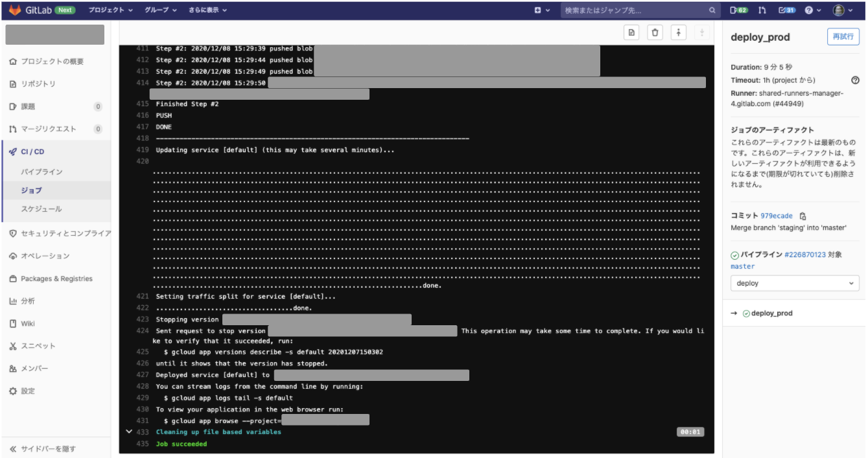Open スケジュール sub-item
The height and width of the screenshot is (458, 868).
click(41, 209)
